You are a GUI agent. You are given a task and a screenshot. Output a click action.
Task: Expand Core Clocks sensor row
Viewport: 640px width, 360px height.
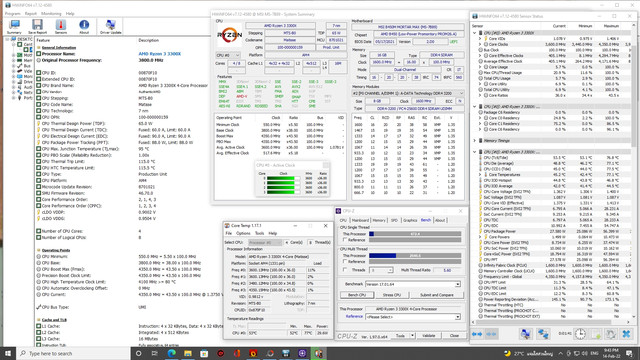[481, 44]
